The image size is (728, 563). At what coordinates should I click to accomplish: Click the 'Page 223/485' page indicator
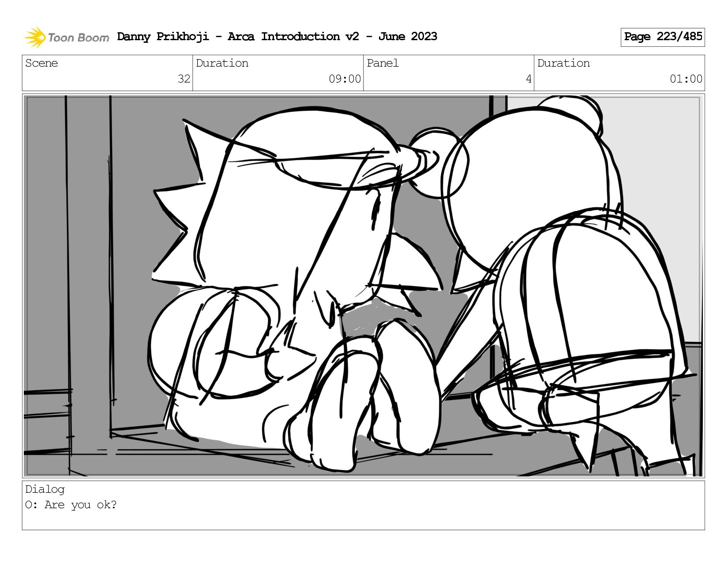(663, 37)
